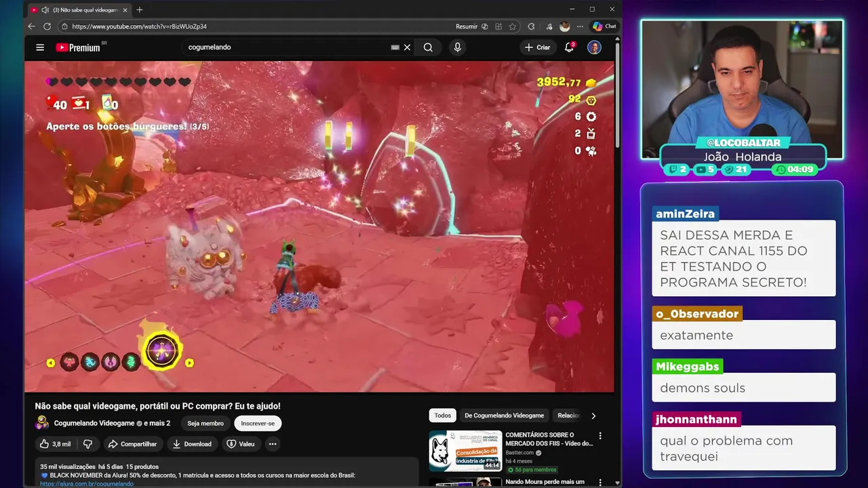Screen dimensions: 868x488
Task: Clear the search box with X icon
Action: tap(407, 47)
